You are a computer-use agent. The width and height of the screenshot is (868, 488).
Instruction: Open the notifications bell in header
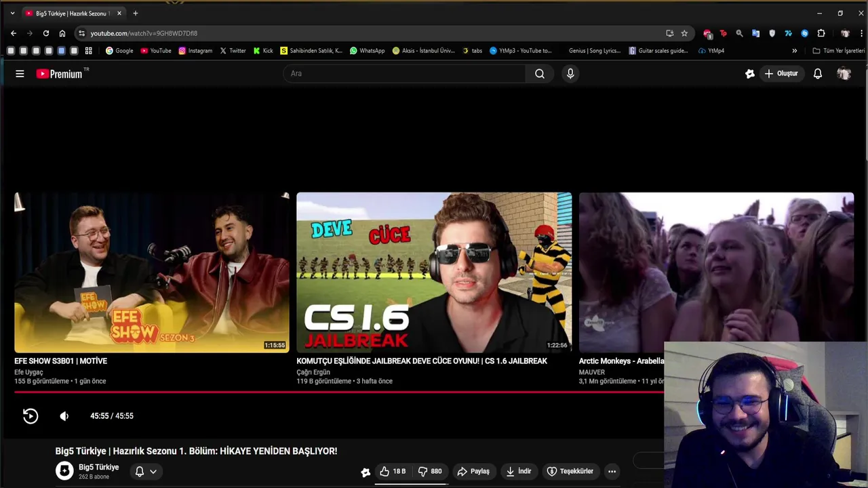818,73
